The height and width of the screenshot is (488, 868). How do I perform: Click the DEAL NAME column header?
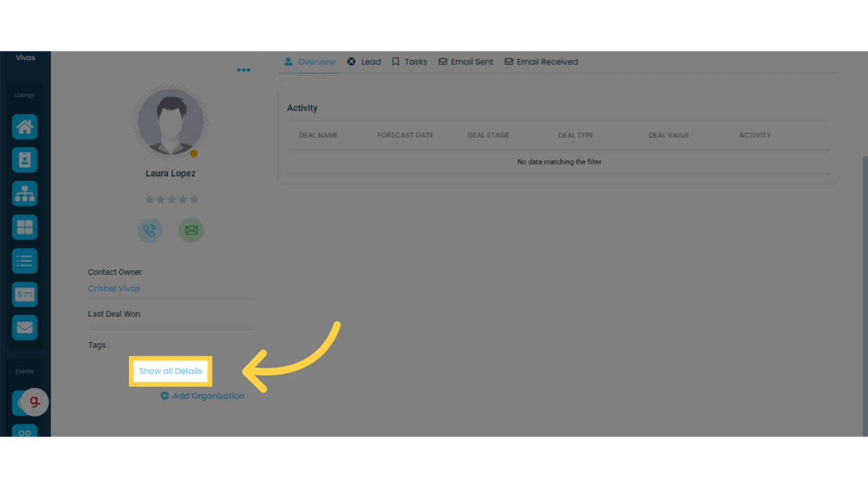coord(319,136)
